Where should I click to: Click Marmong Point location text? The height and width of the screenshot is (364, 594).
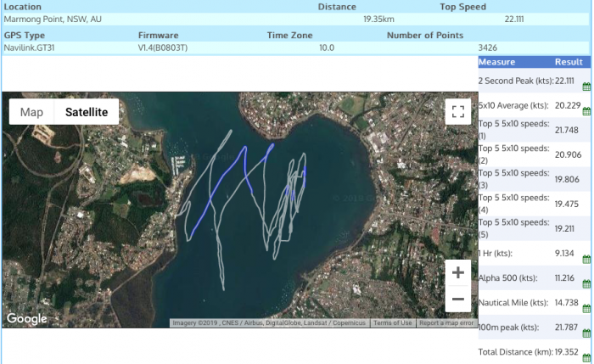tap(53, 19)
